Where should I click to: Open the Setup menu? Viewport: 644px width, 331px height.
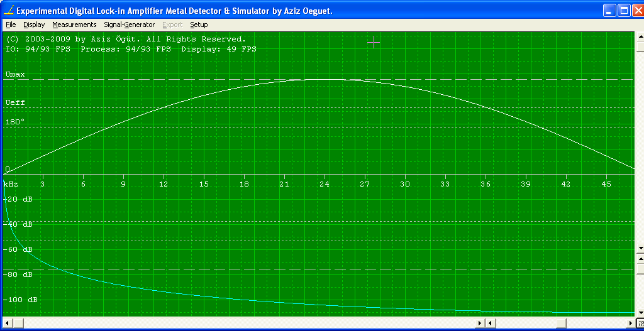tap(199, 24)
